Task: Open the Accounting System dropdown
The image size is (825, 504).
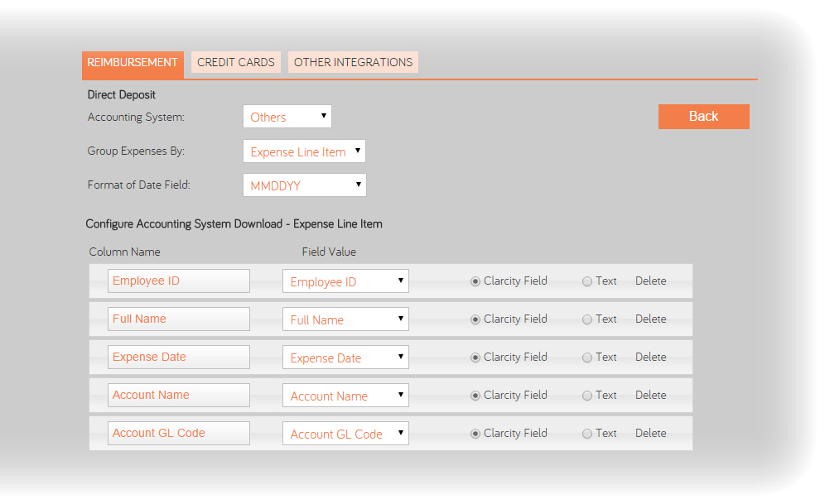Action: point(287,117)
